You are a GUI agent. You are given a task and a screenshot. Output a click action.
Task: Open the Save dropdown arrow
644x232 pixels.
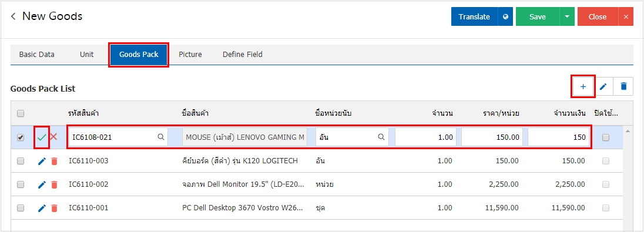[x=567, y=17]
